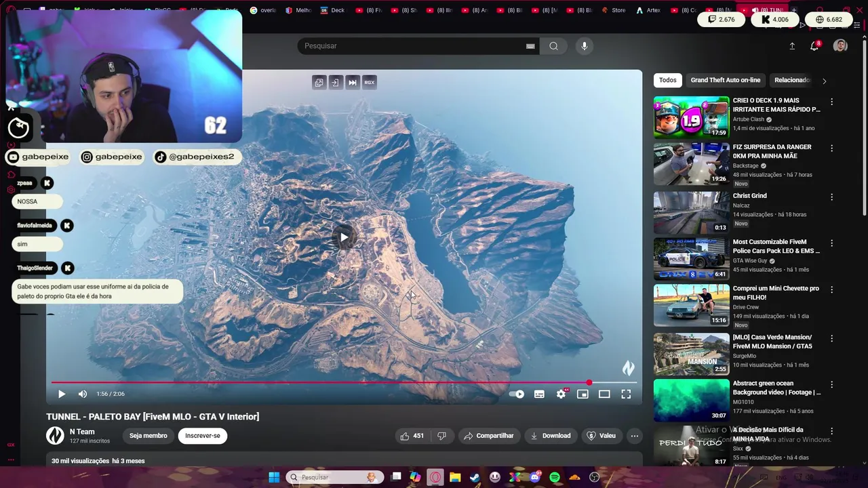Screen dimensions: 868x488
Task: Select Grand Theft Auto on-line chip
Action: [726, 80]
